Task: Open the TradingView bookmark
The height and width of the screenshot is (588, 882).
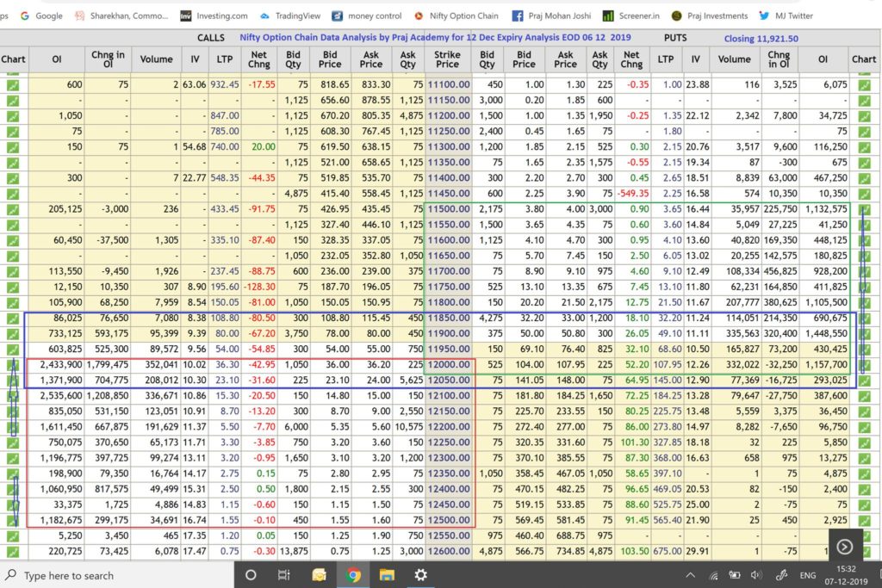Action: [292, 15]
